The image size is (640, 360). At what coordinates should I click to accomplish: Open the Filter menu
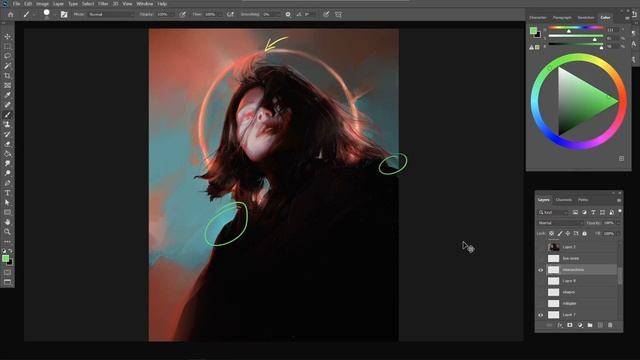point(103,4)
